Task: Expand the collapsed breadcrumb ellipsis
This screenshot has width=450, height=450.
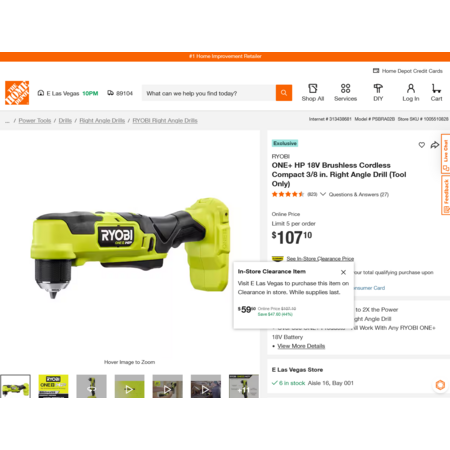Action: click(x=7, y=121)
